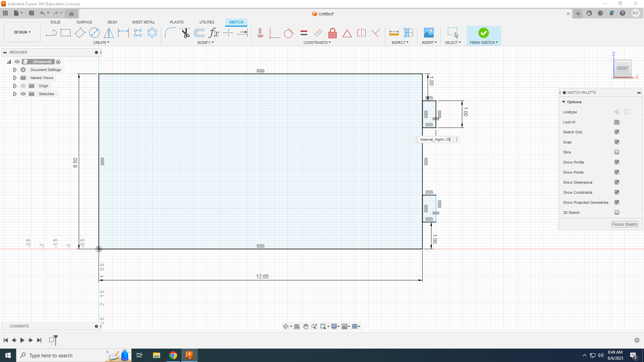Screen dimensions: 644x362
Task: Click the Material_Hight dimension input field
Action: pos(435,139)
